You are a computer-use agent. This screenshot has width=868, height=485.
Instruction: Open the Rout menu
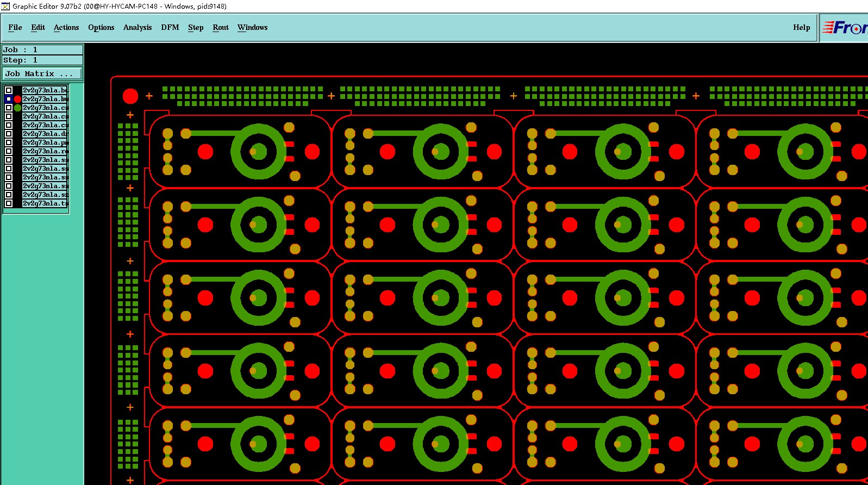(221, 27)
